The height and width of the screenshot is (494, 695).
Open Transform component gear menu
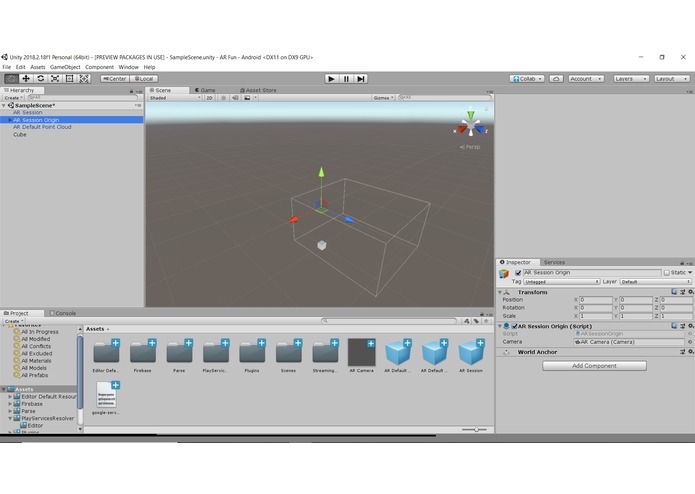pos(691,292)
